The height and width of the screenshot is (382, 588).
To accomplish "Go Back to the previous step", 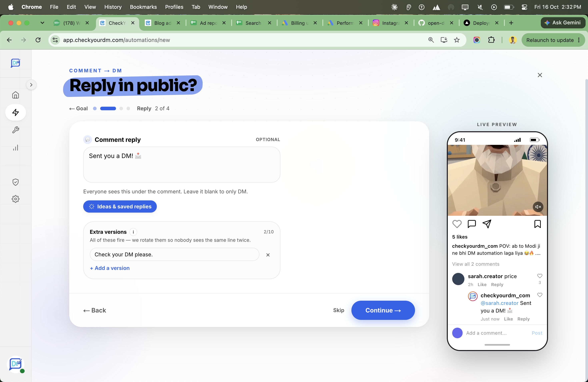I will [x=95, y=310].
